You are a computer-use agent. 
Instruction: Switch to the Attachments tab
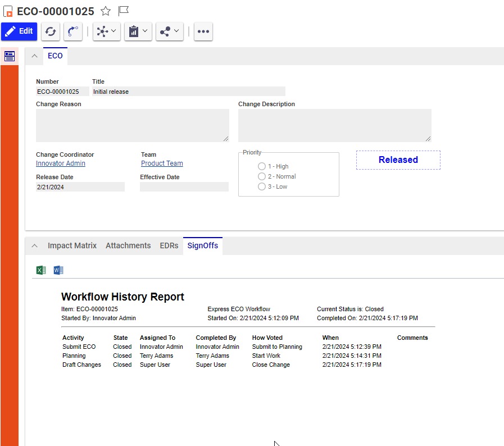pyautogui.click(x=128, y=246)
